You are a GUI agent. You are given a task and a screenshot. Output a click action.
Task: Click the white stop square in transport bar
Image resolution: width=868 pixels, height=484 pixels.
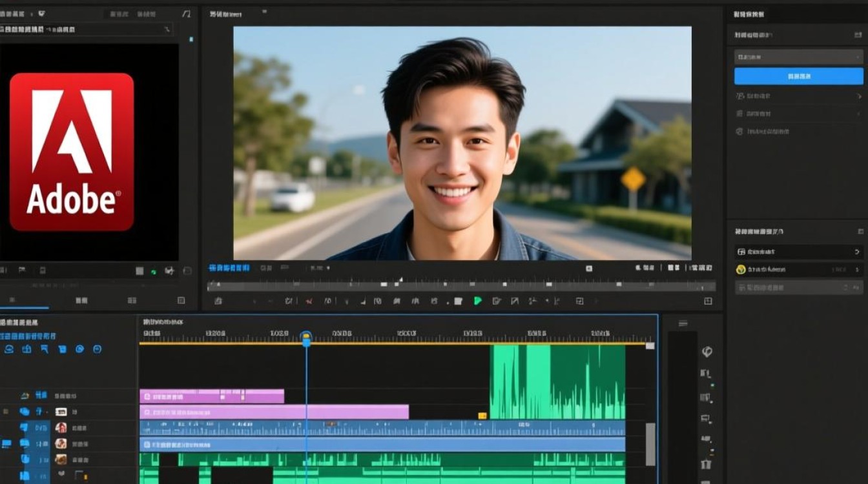(458, 301)
